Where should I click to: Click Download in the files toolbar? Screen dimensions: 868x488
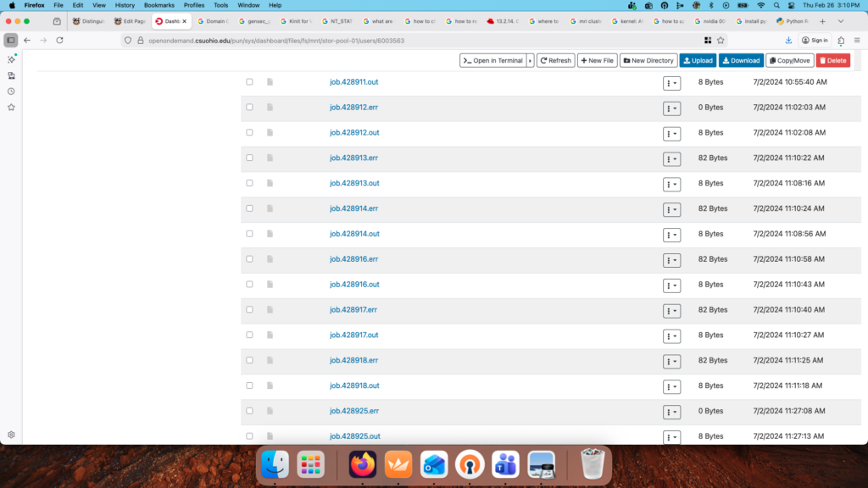click(741, 60)
